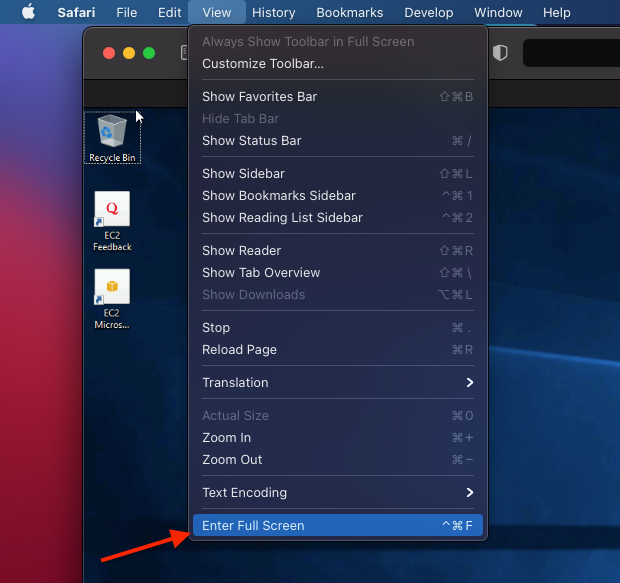
Task: Click the green full screen window button
Action: (149, 53)
